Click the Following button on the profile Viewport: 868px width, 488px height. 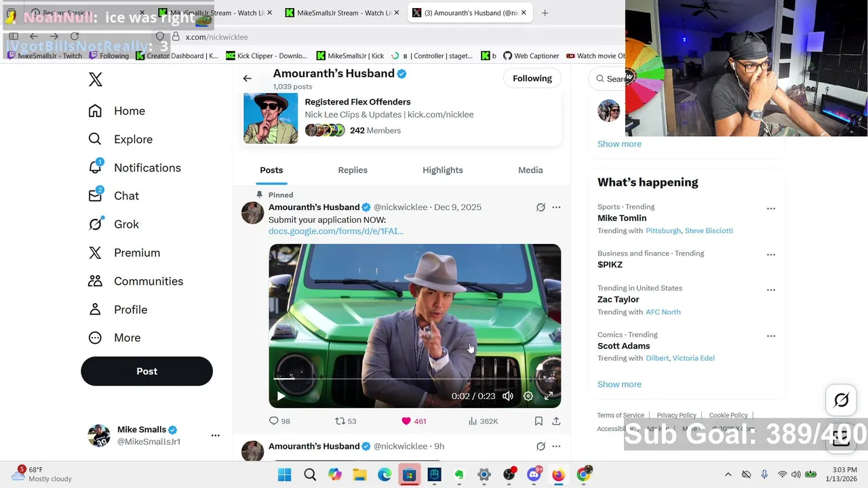pyautogui.click(x=532, y=79)
